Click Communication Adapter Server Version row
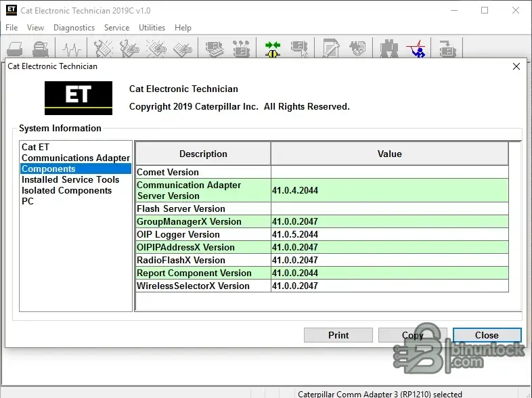 point(322,190)
